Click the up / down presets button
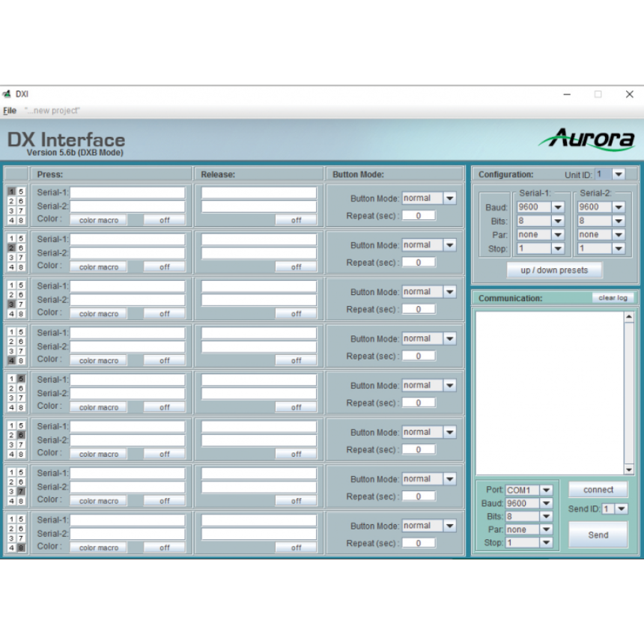Image resolution: width=644 pixels, height=644 pixels. coord(554,270)
